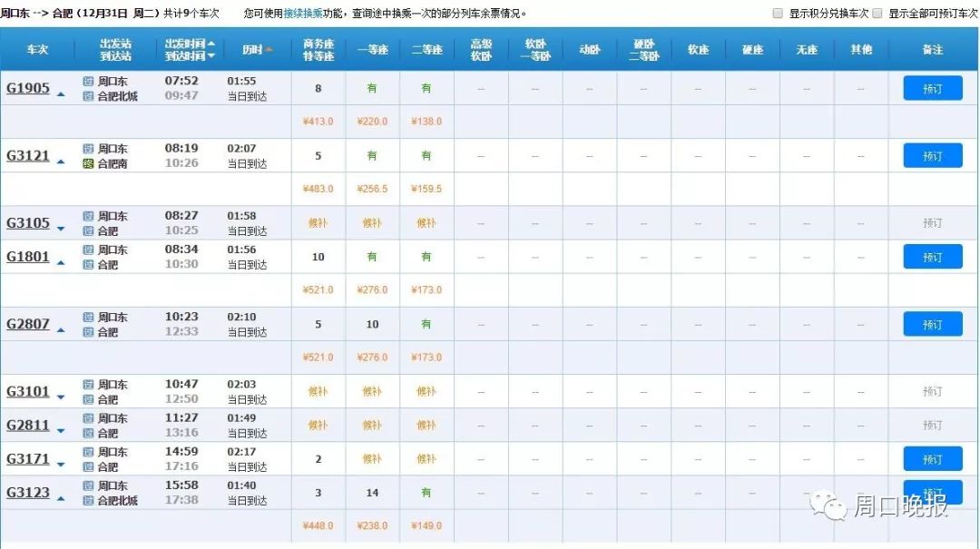Collapse price details for train G1905
Screen dimensions: 980x549
tap(61, 93)
